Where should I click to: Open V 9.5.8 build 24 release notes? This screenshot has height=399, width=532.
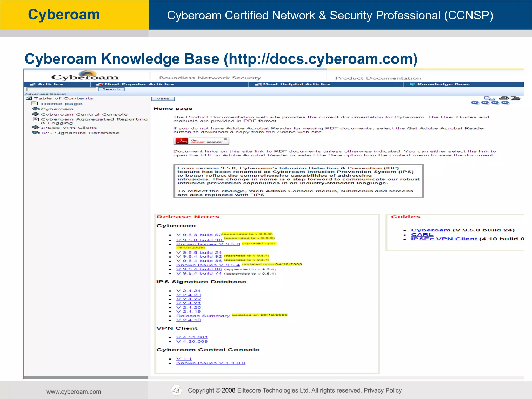pyautogui.click(x=199, y=252)
